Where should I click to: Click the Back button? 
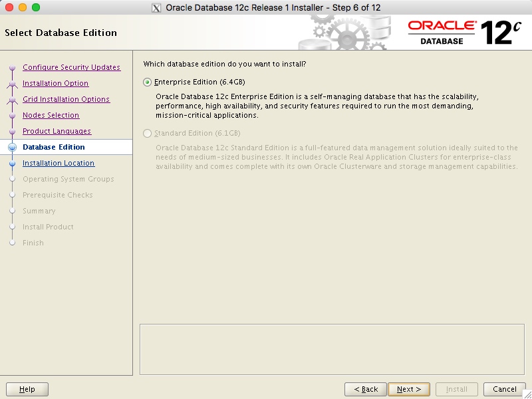point(365,389)
